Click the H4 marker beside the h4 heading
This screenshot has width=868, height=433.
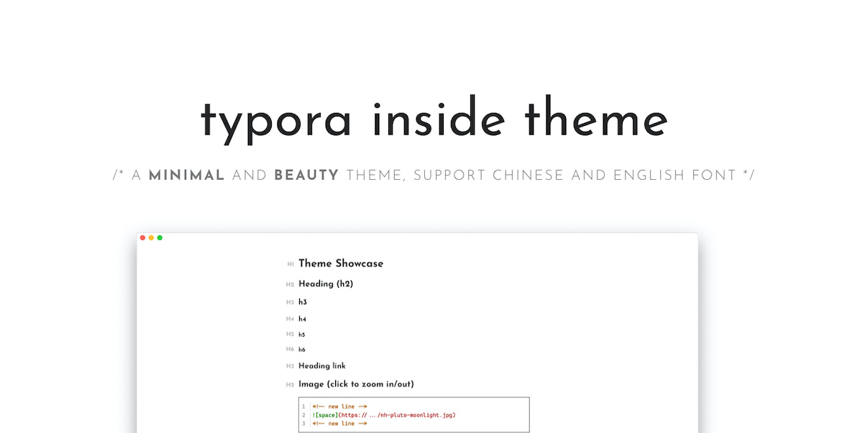pyautogui.click(x=291, y=319)
